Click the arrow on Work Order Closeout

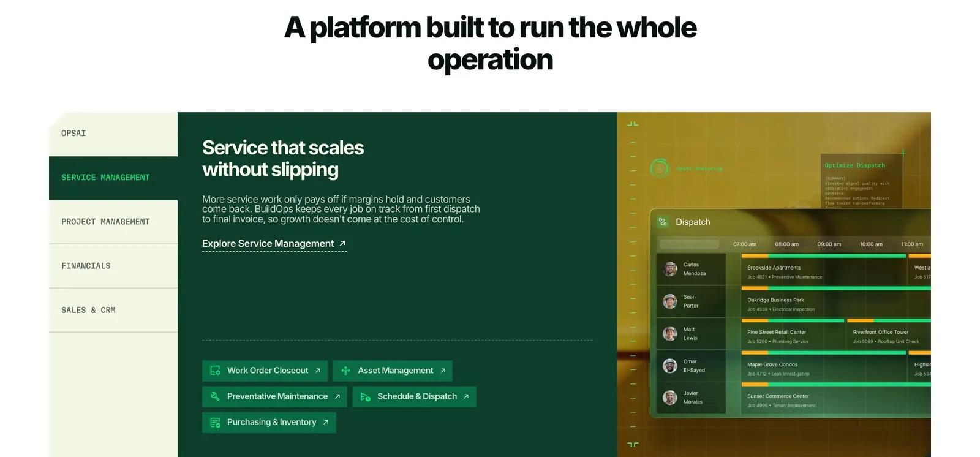point(317,371)
